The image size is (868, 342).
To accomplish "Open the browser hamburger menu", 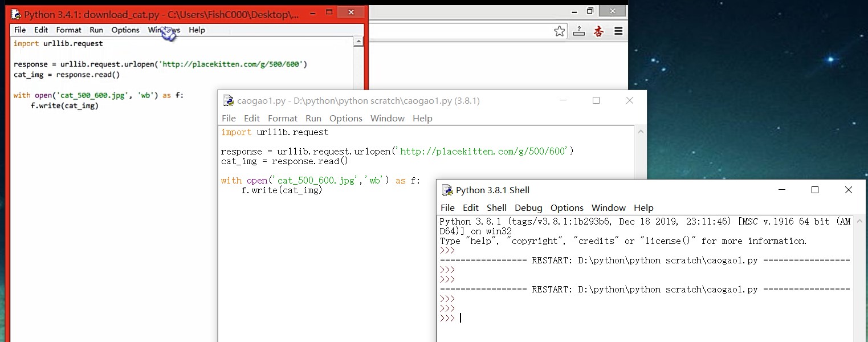I will [x=618, y=31].
